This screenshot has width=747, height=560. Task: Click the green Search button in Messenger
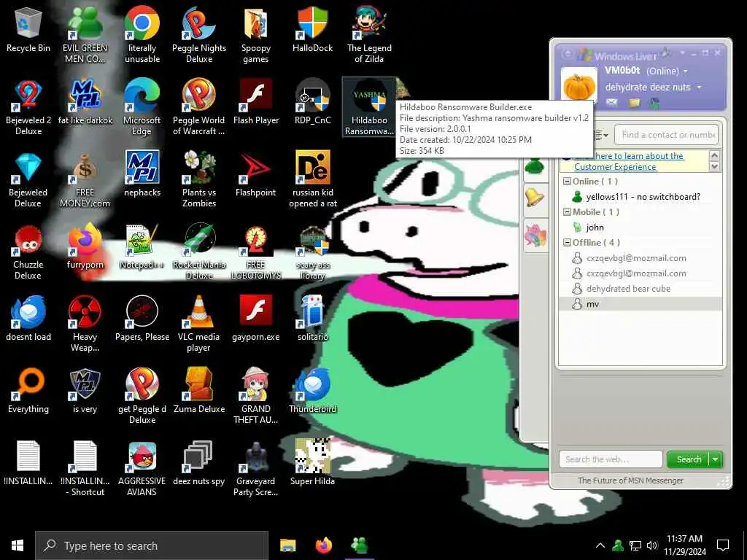[x=689, y=459]
